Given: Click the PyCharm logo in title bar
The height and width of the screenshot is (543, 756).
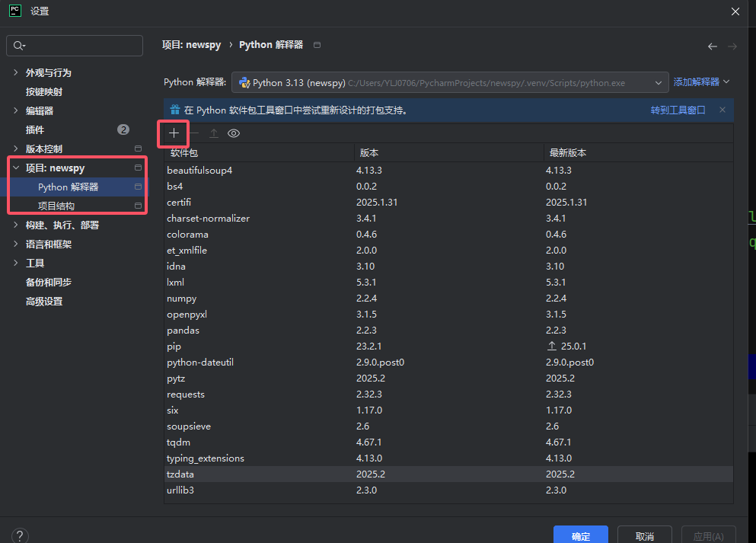Looking at the screenshot, I should click(x=15, y=11).
